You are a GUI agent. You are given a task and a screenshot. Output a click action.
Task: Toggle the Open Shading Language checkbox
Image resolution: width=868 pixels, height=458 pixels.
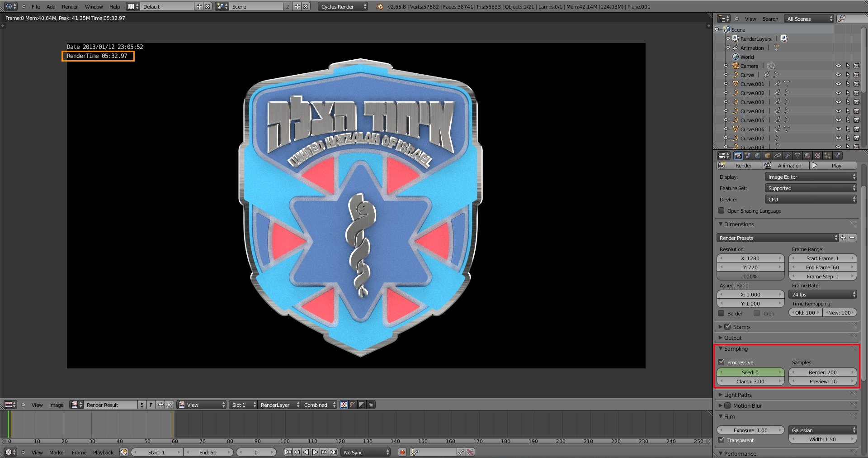tap(722, 210)
